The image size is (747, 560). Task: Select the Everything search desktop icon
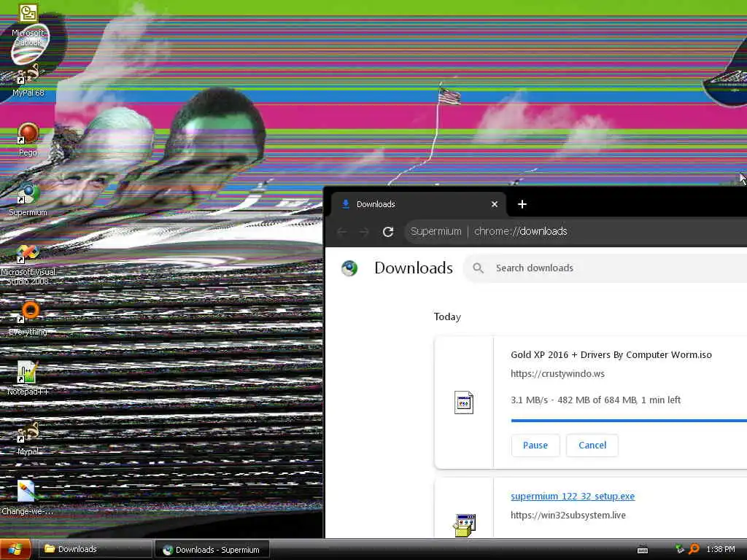click(x=28, y=319)
